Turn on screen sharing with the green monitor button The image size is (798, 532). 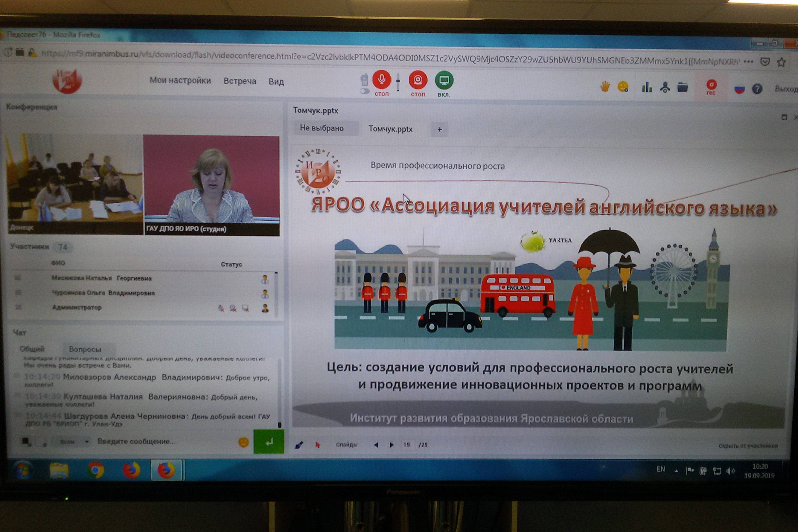pyautogui.click(x=444, y=80)
